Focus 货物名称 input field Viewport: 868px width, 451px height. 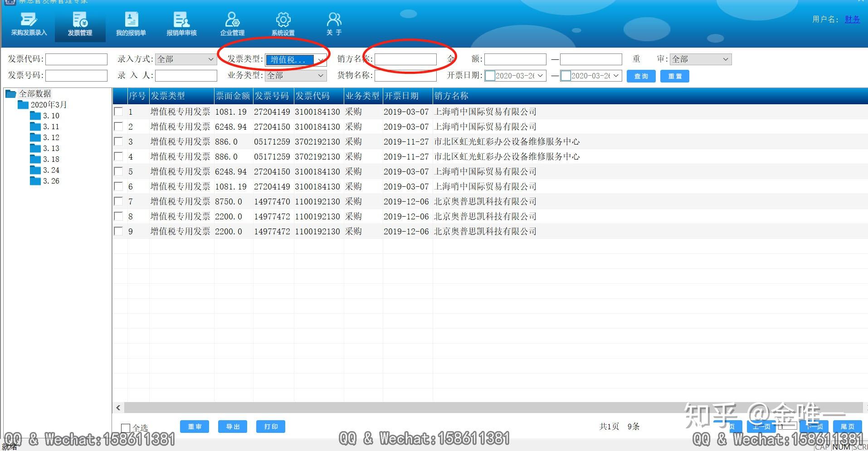[405, 76]
